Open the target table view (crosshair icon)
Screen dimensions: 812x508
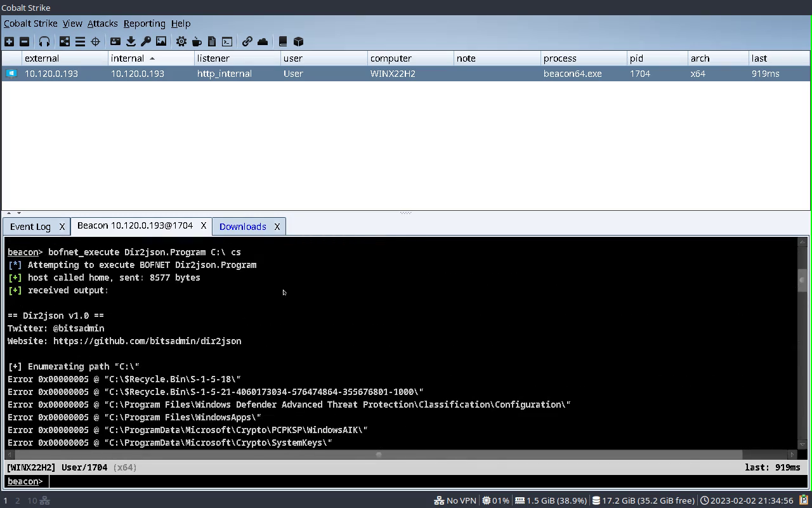[95, 41]
